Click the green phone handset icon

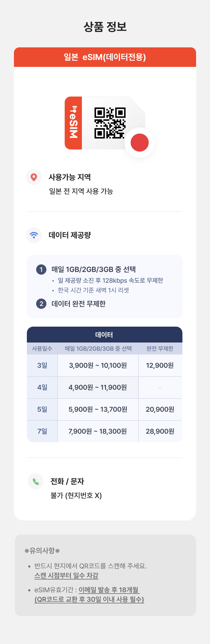pyautogui.click(x=35, y=481)
